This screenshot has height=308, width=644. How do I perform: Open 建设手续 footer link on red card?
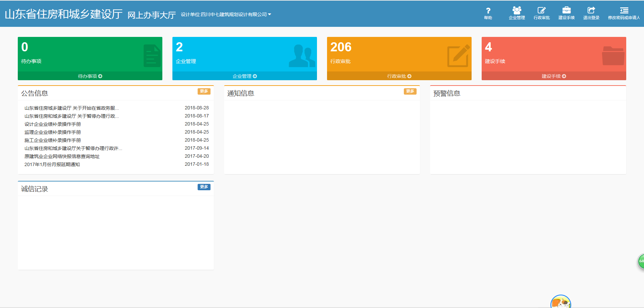(x=554, y=76)
